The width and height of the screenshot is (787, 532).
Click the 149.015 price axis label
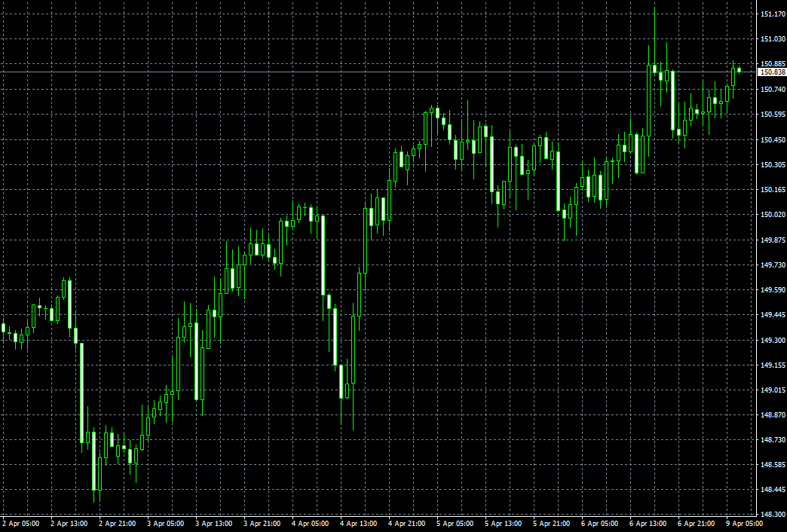[773, 390]
